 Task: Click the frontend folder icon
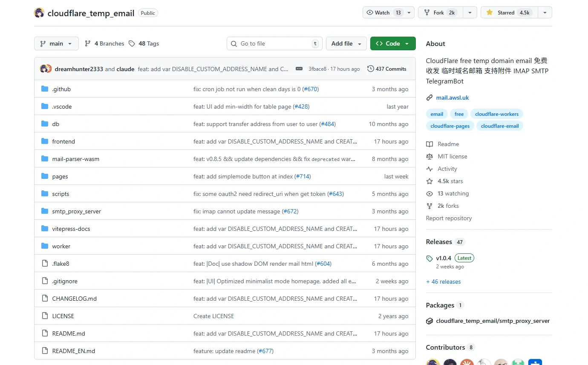point(45,141)
